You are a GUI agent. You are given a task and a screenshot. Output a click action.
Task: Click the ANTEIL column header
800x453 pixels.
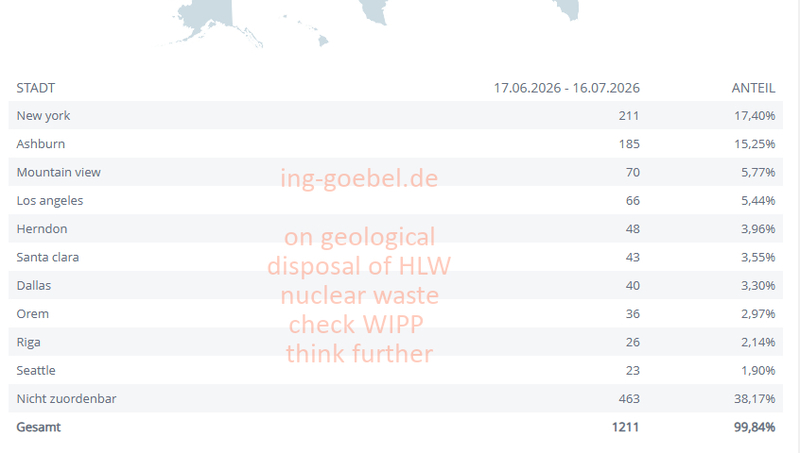753,88
